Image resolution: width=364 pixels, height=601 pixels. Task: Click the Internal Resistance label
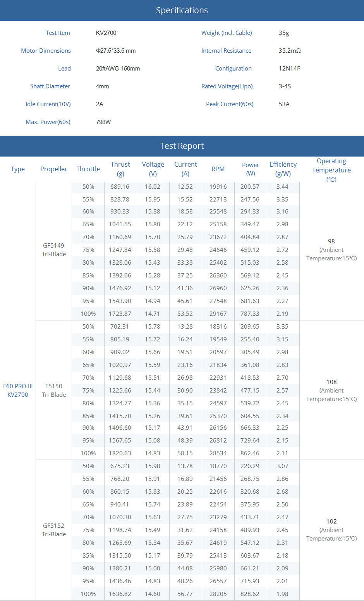[x=226, y=51]
